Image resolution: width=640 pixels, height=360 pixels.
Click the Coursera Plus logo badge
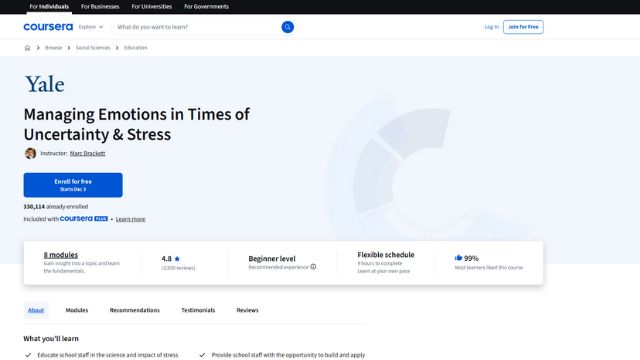pyautogui.click(x=84, y=219)
